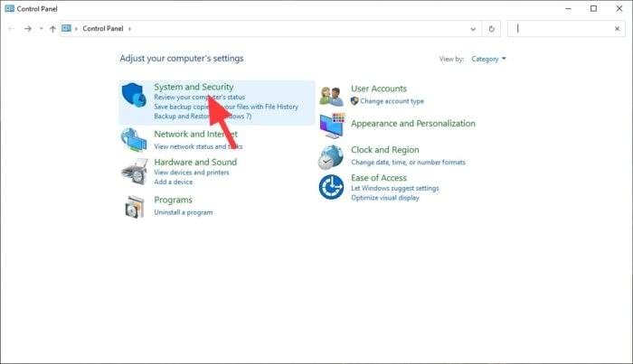Open the Hardware and Sound printer icon
Viewport: 633px width, 364px height.
click(x=134, y=172)
